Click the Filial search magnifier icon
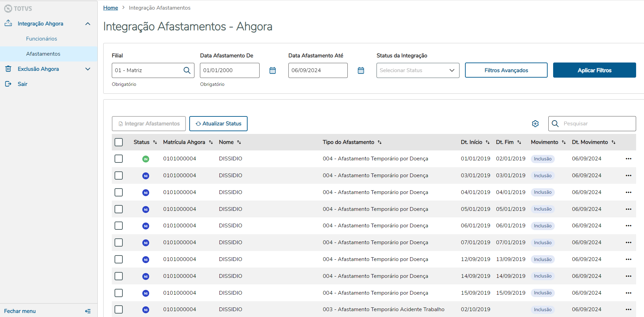 pos(187,70)
